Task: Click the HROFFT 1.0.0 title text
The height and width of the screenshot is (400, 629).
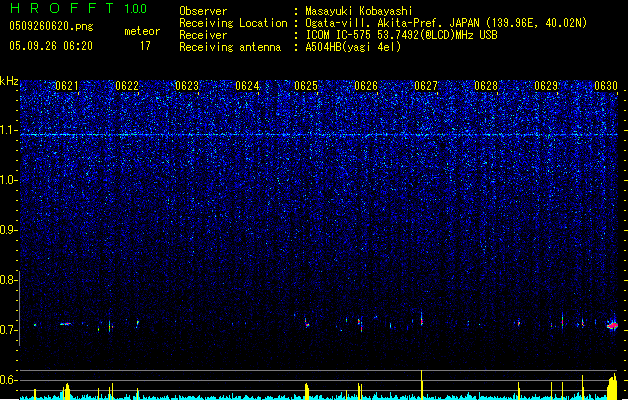Action: tap(79, 8)
